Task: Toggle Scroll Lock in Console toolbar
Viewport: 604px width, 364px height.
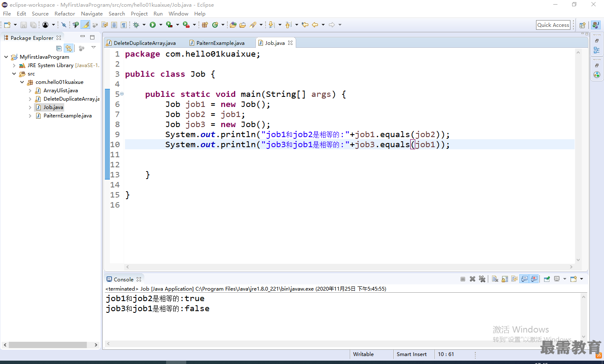Action: click(505, 279)
